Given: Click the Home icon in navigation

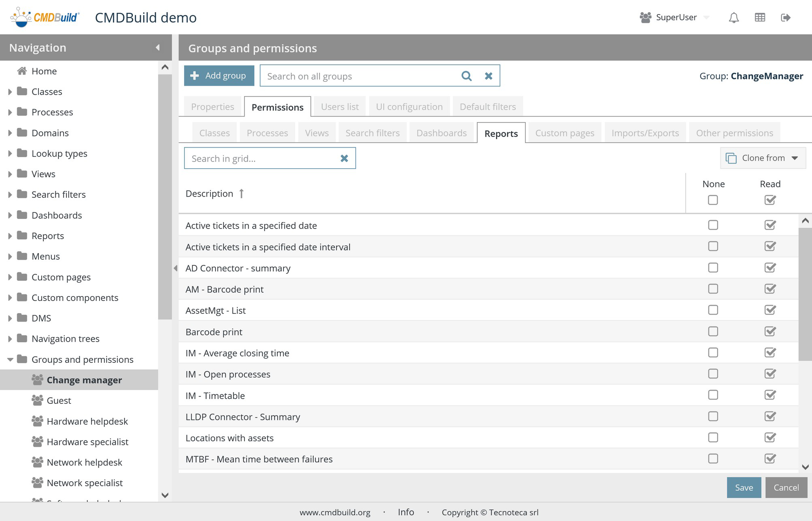Looking at the screenshot, I should coord(22,71).
